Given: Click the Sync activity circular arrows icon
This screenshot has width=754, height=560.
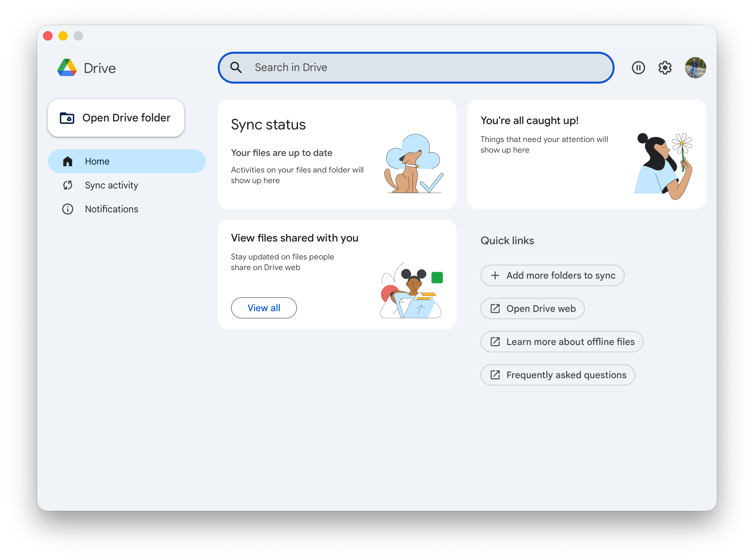Looking at the screenshot, I should tap(68, 185).
